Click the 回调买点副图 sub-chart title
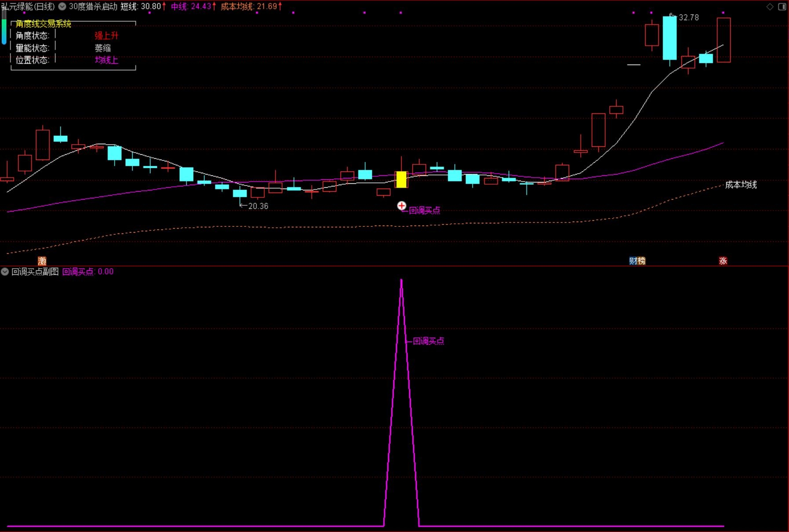This screenshot has height=532, width=789. click(x=35, y=272)
